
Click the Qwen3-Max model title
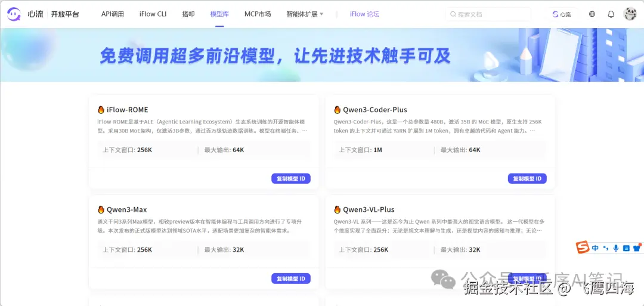(x=127, y=209)
